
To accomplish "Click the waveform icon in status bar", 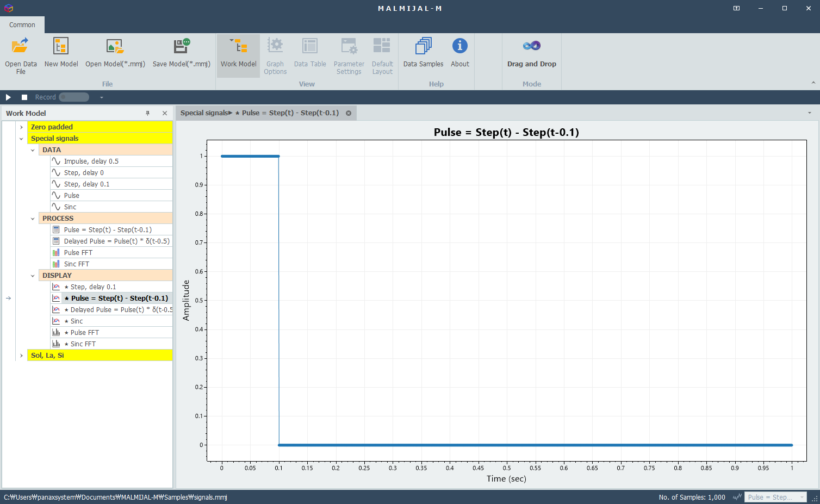I will [737, 497].
